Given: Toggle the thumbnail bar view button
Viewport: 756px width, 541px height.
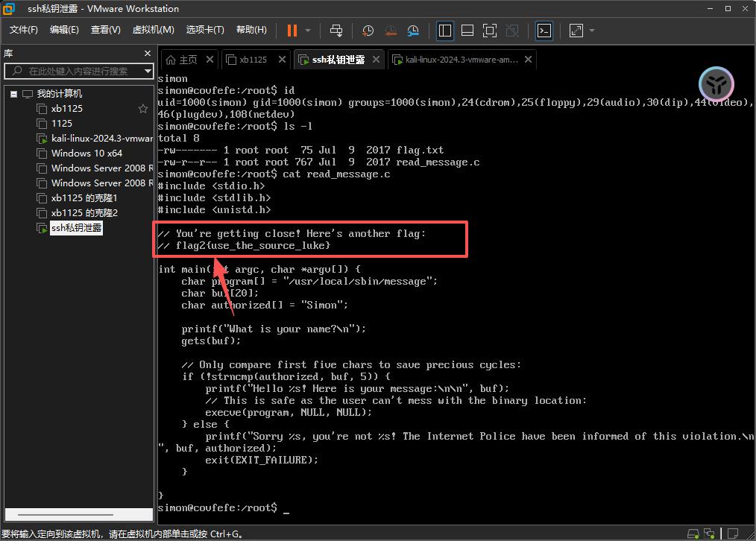Looking at the screenshot, I should [x=467, y=31].
